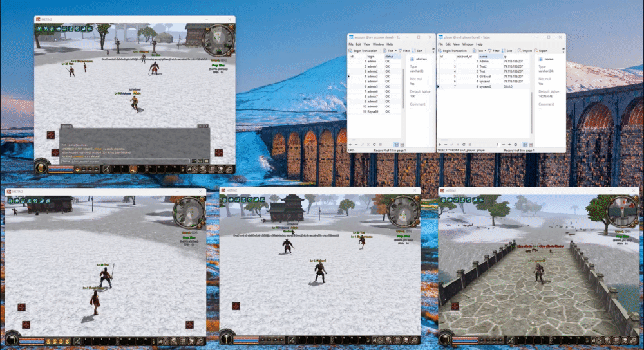The image size is (644, 350).
Task: Click the account_id column header
Action: tap(467, 56)
